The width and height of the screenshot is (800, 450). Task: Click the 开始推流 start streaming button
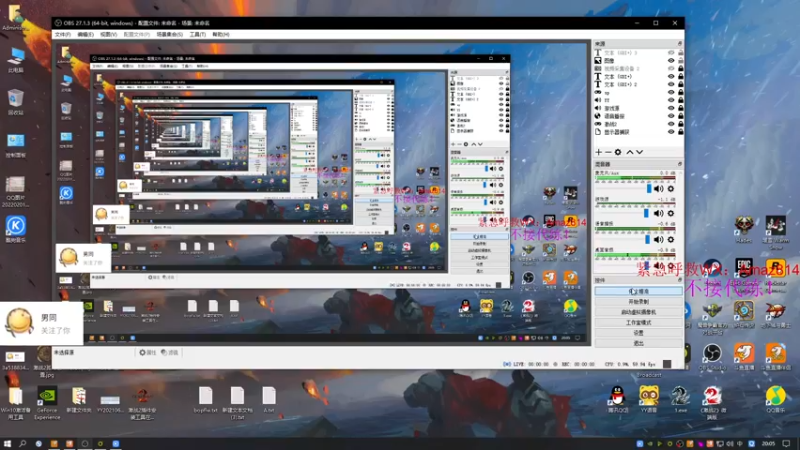pyautogui.click(x=638, y=291)
